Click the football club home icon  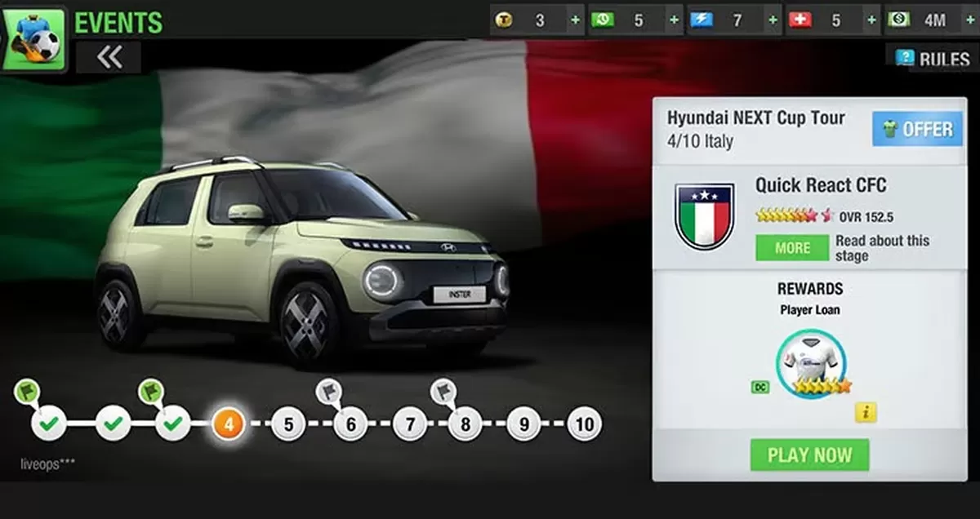point(34,39)
